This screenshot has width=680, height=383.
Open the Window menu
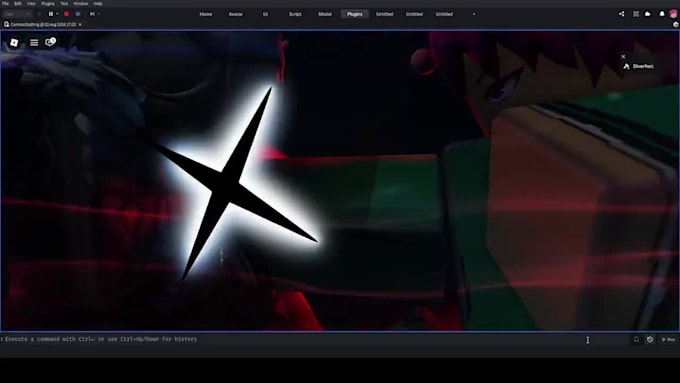coord(81,3)
